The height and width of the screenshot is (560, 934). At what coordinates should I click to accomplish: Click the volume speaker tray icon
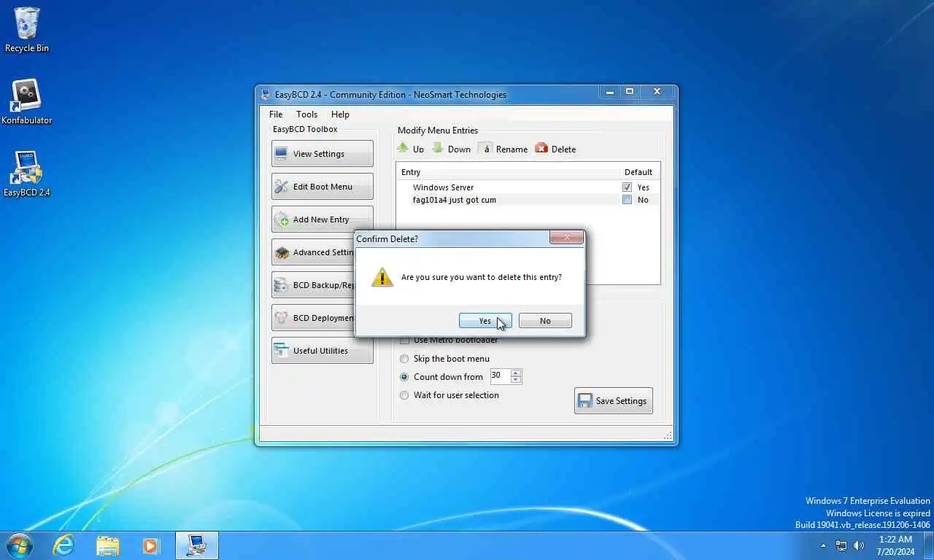(x=859, y=545)
